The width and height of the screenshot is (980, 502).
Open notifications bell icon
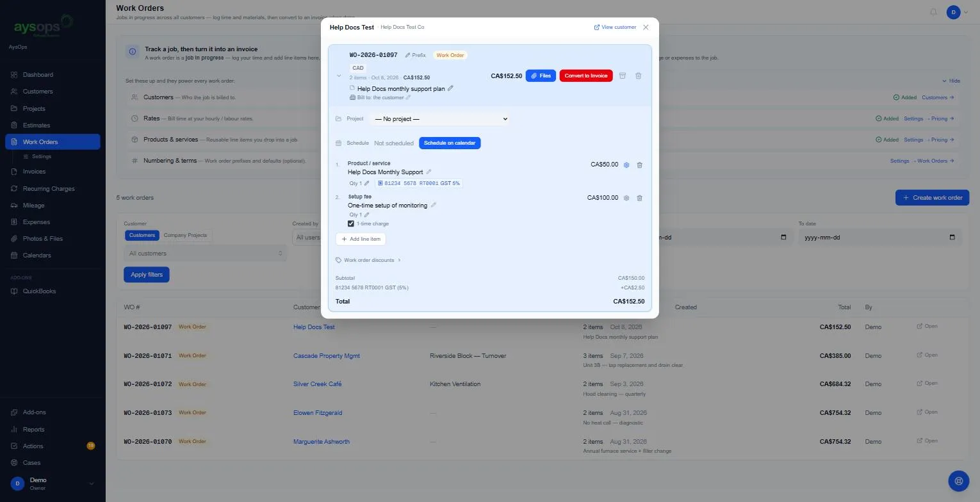[x=933, y=12]
